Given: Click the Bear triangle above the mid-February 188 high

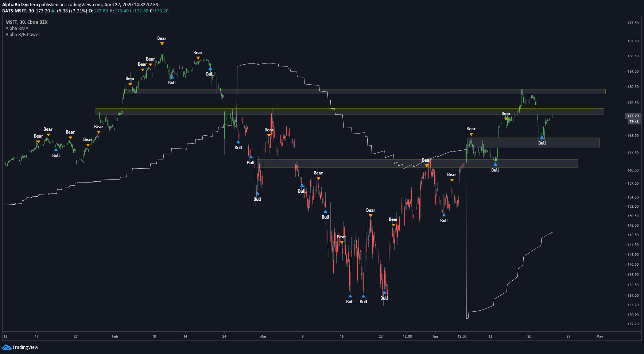Looking at the screenshot, I should [198, 58].
